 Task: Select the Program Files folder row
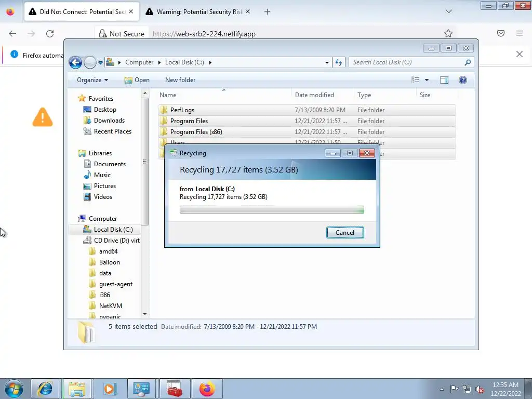307,121
